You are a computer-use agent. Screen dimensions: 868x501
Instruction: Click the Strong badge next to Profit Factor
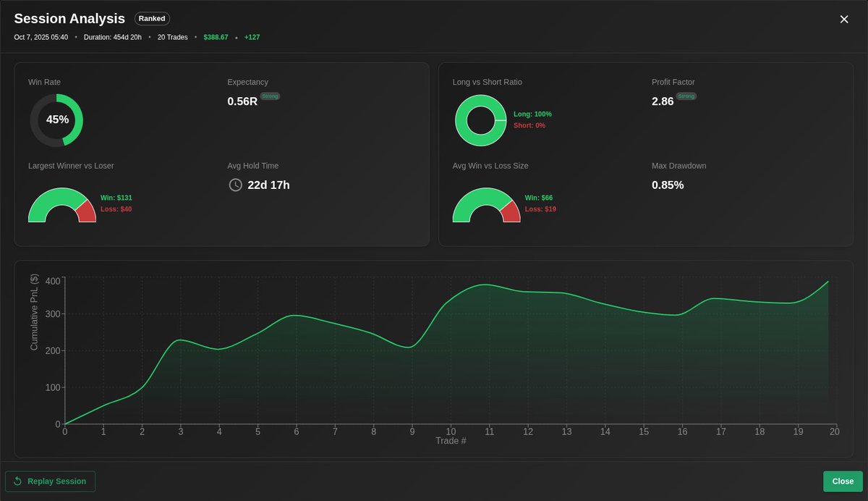[x=686, y=96]
